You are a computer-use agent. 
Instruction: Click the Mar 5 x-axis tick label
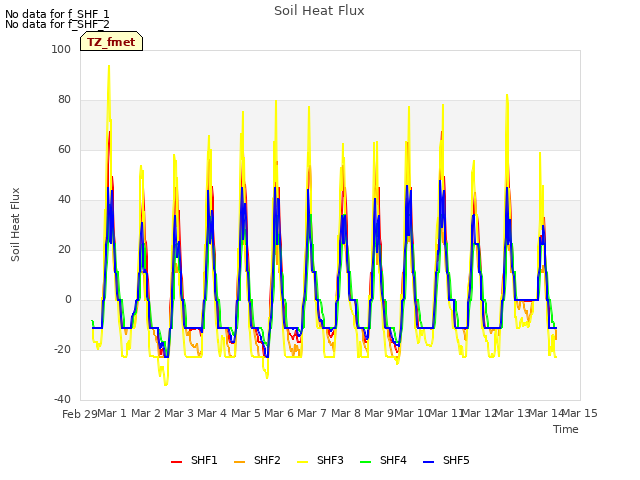coord(246,413)
